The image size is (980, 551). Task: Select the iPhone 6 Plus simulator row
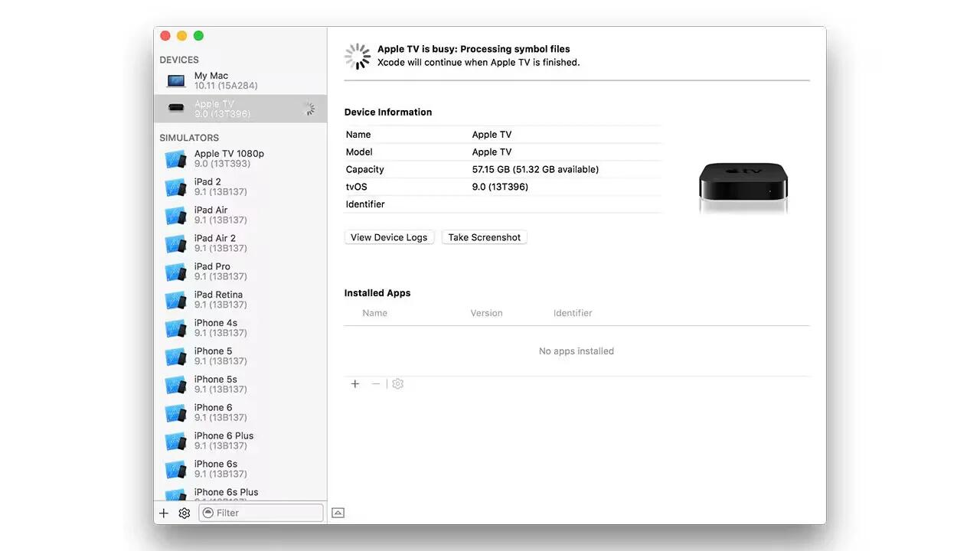point(240,441)
